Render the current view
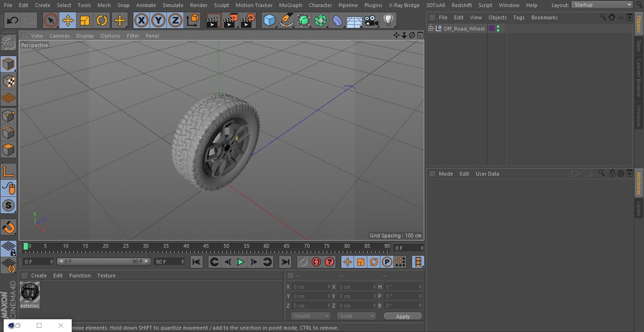Screen dimensions: 644x332 (x=214, y=20)
